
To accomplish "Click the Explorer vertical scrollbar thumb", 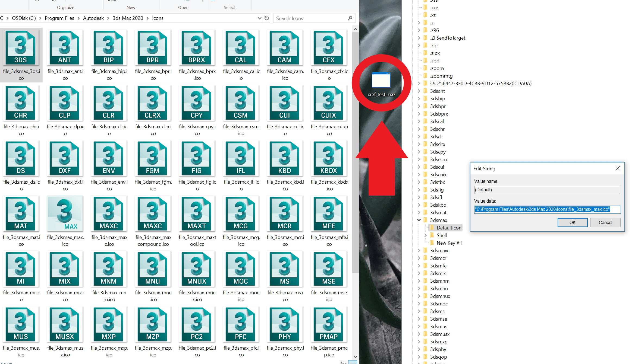I will tap(355, 152).
